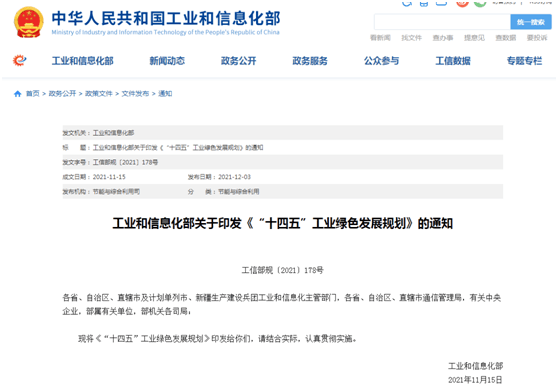Open 政务公开 nav menu
The height and width of the screenshot is (387, 558).
point(238,61)
